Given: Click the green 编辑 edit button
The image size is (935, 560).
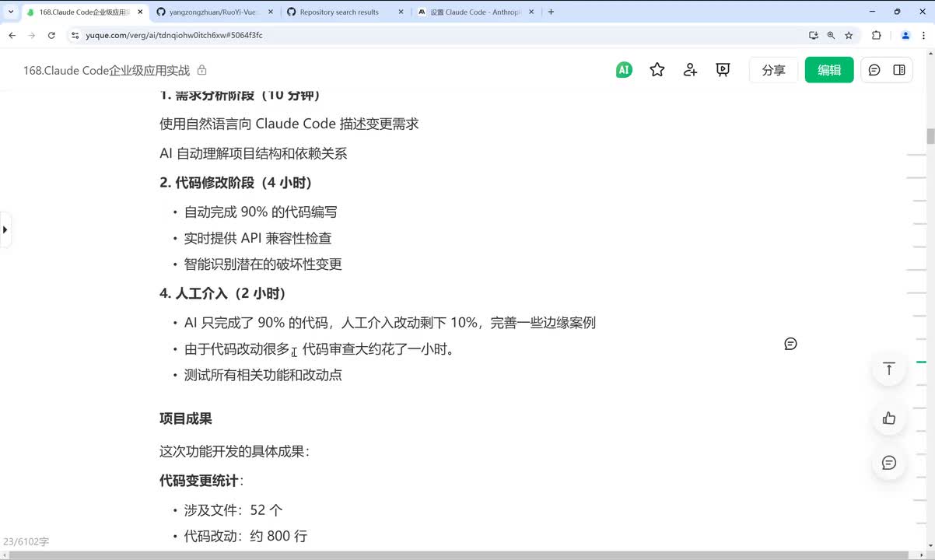Looking at the screenshot, I should pos(829,70).
